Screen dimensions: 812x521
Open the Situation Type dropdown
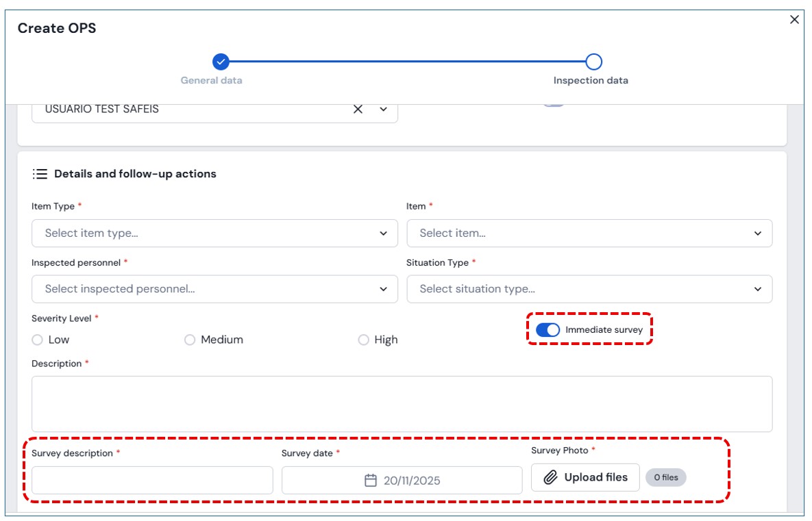(589, 289)
